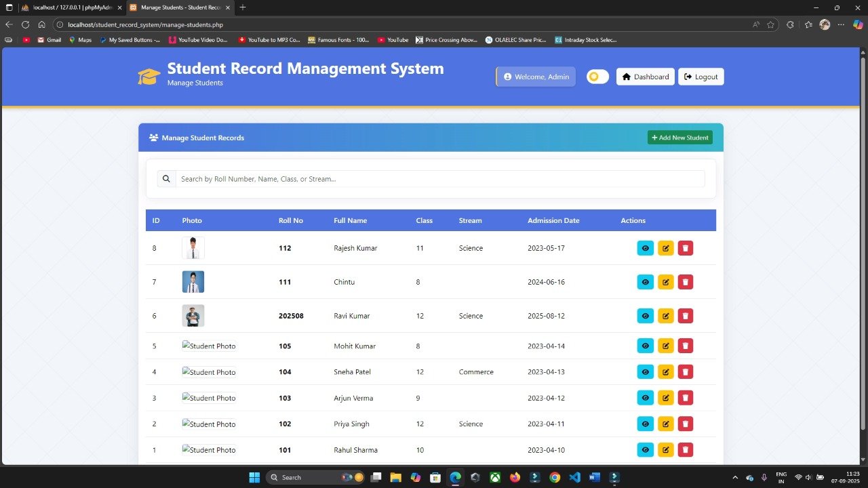Click the graduation cap logo icon

point(149,76)
